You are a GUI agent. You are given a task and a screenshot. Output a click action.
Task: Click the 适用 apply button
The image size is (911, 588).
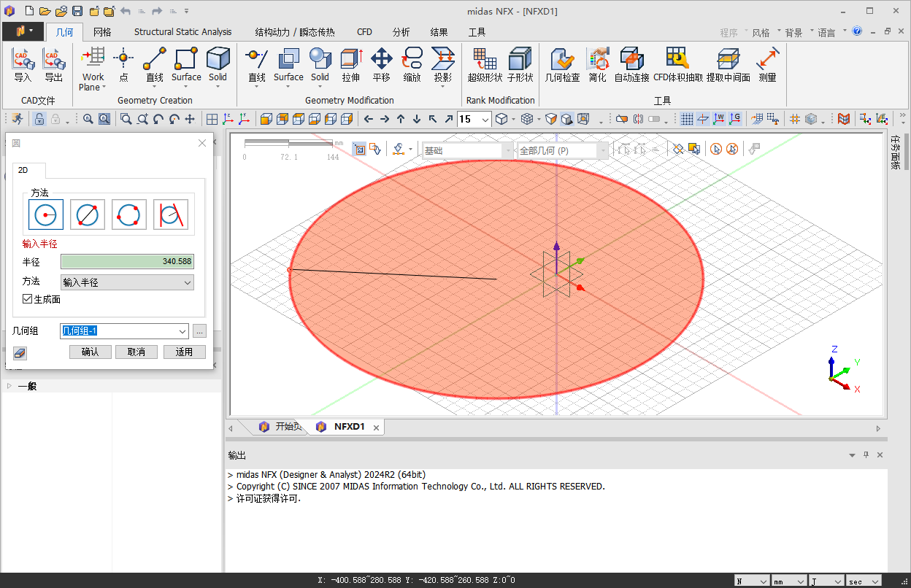(184, 352)
